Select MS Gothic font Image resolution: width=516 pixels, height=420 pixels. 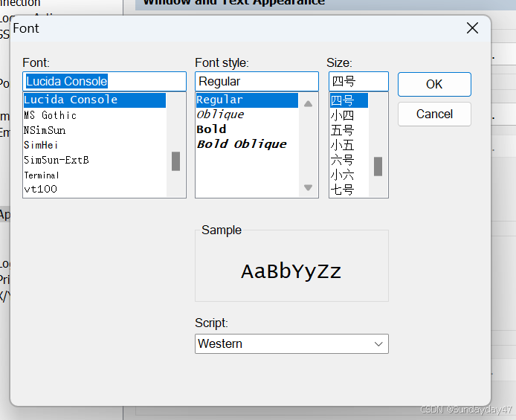[x=51, y=115]
